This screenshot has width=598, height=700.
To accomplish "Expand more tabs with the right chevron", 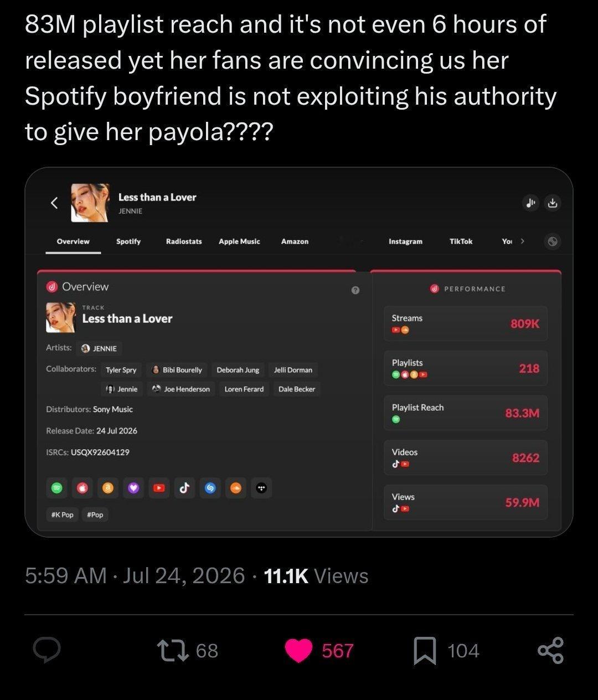I will tap(522, 241).
